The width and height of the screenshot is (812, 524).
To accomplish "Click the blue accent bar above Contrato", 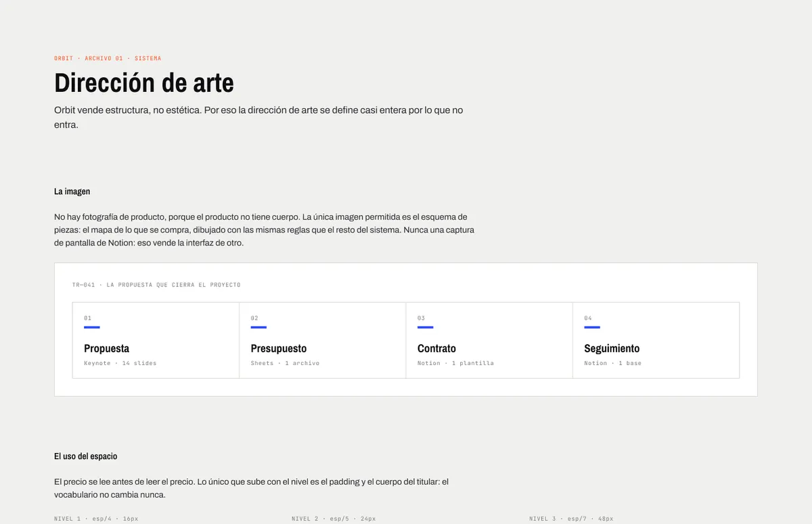I will pyautogui.click(x=426, y=327).
